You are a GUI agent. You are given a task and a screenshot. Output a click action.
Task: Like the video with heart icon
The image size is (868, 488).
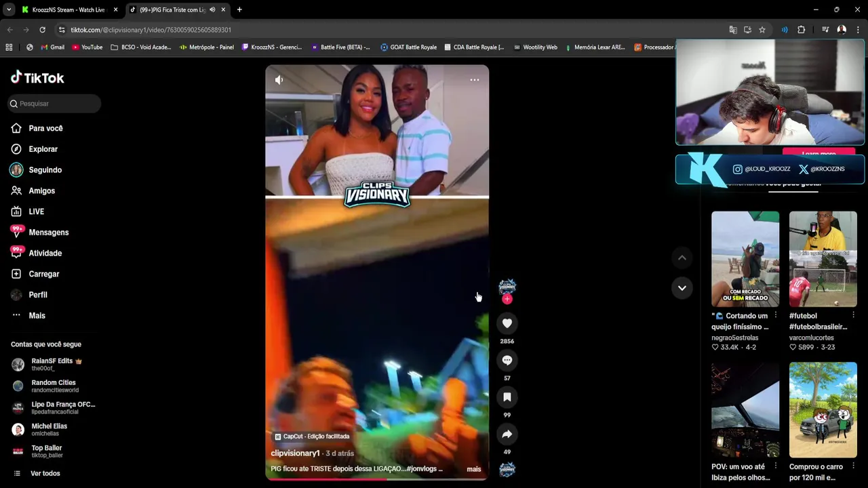point(507,323)
